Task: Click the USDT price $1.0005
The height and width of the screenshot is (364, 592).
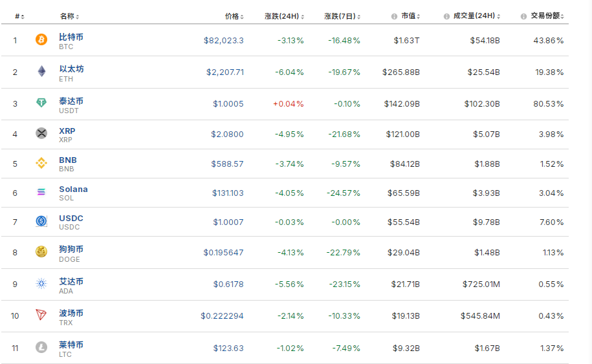Action: [228, 103]
